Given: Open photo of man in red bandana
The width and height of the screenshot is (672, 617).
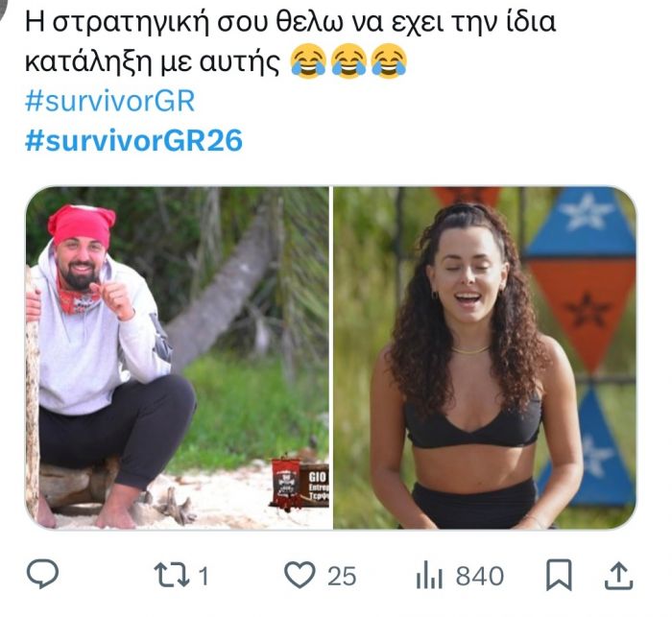Looking at the screenshot, I should click(x=178, y=358).
